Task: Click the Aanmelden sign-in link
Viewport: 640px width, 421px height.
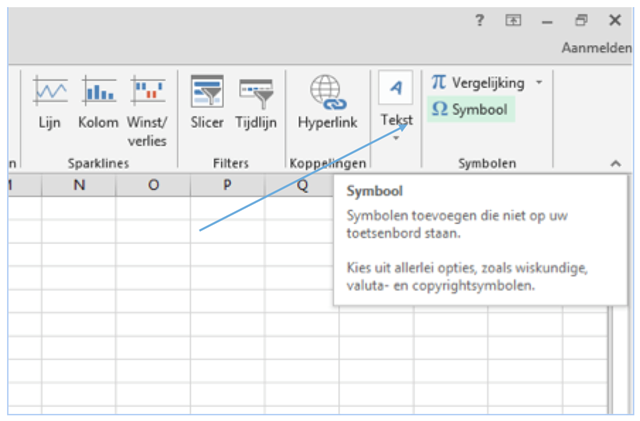Action: click(599, 48)
